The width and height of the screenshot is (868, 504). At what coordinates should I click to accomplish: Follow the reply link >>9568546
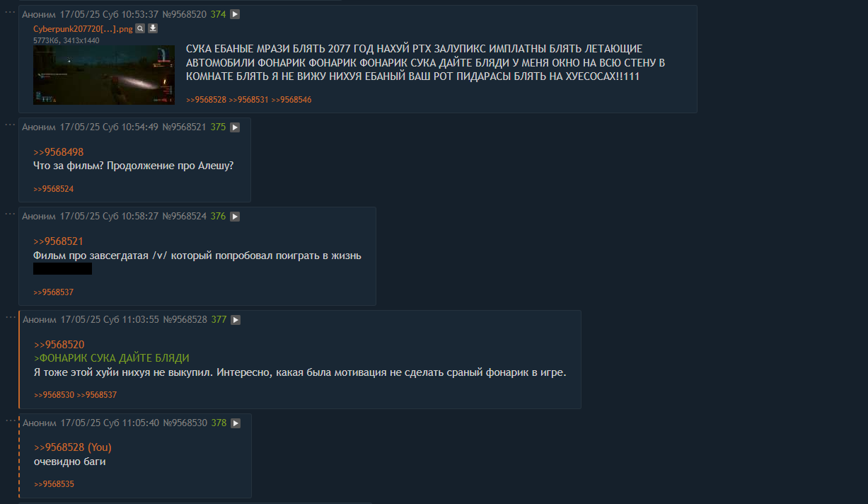(291, 100)
